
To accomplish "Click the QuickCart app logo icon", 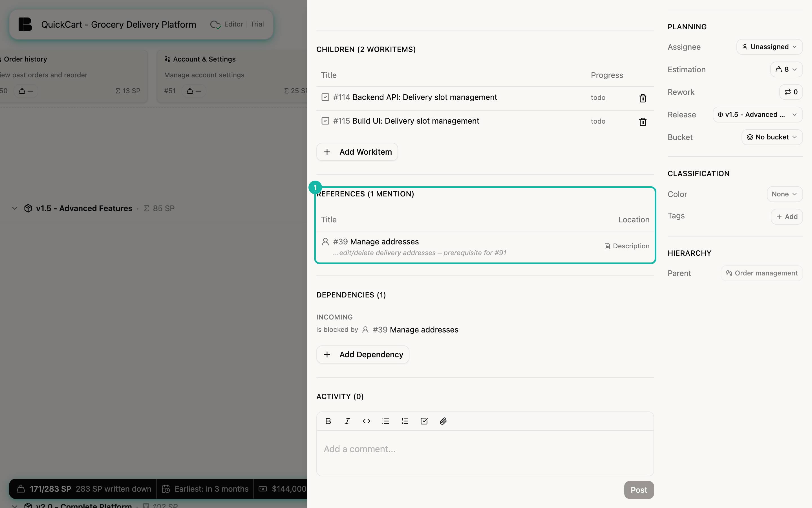I will (25, 24).
